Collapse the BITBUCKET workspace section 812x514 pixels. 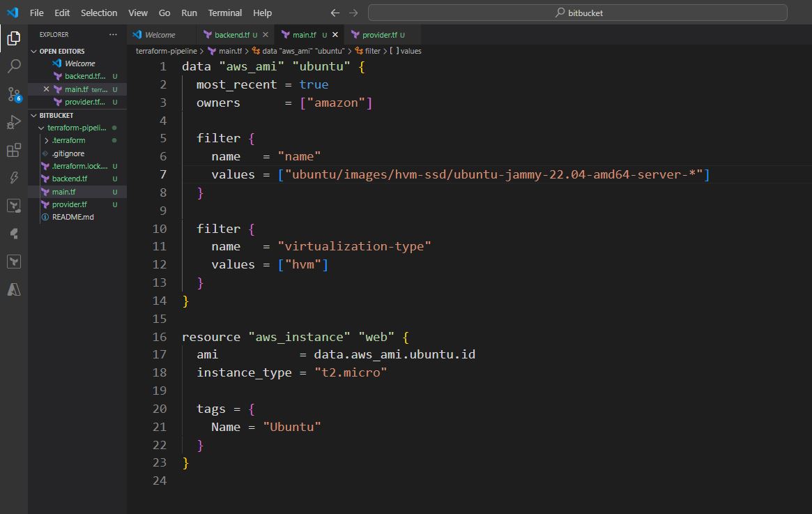click(34, 115)
